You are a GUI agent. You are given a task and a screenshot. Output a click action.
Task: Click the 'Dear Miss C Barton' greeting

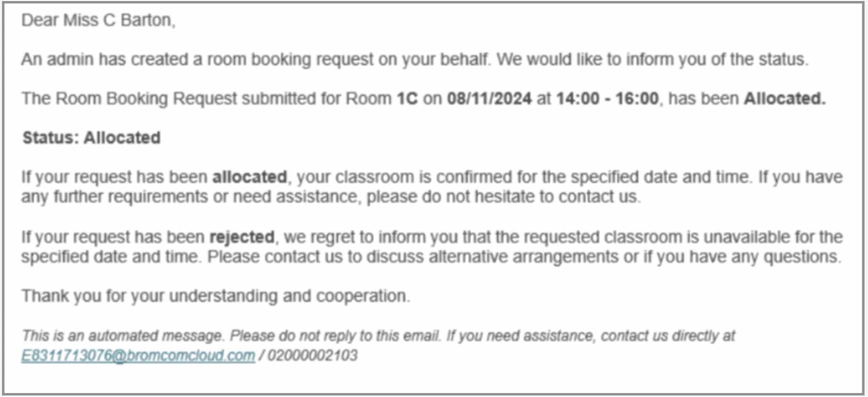[x=98, y=20]
